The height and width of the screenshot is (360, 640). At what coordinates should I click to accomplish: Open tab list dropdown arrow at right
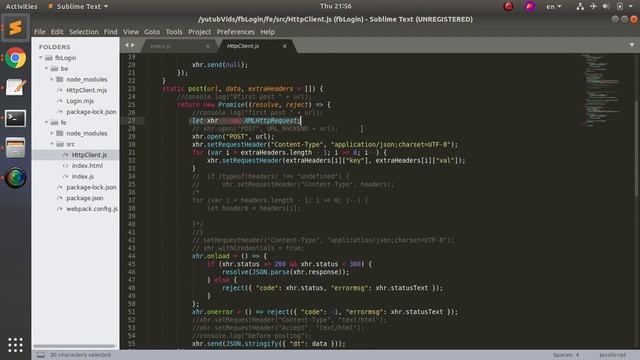pyautogui.click(x=632, y=45)
